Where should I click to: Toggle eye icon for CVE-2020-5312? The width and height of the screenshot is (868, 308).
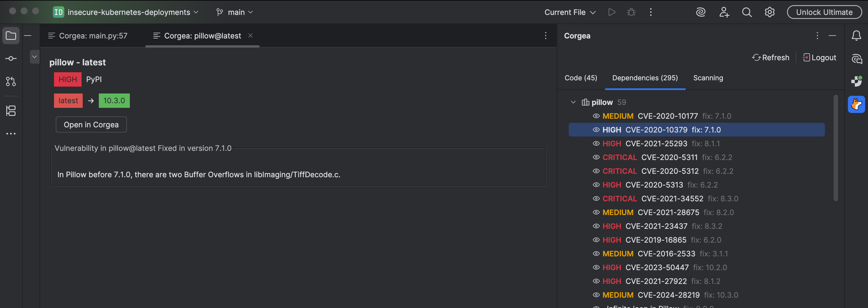(596, 171)
